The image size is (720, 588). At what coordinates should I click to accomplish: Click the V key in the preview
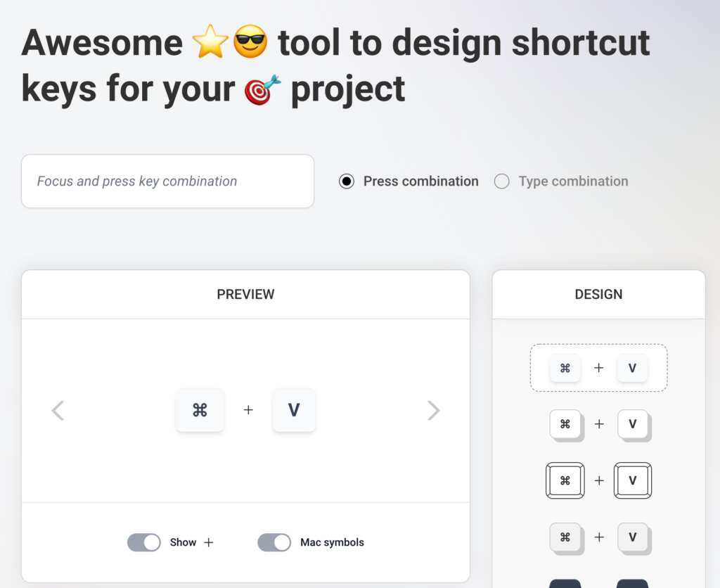[x=294, y=410]
